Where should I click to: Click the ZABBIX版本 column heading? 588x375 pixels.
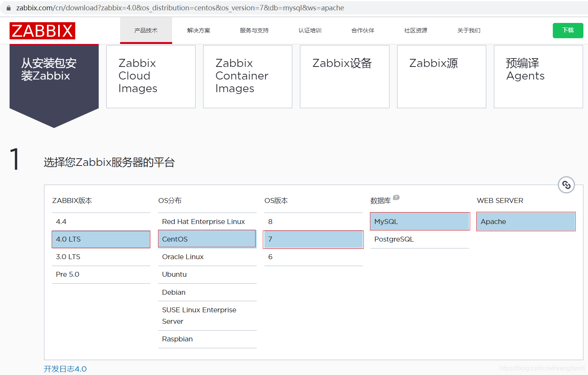72,201
